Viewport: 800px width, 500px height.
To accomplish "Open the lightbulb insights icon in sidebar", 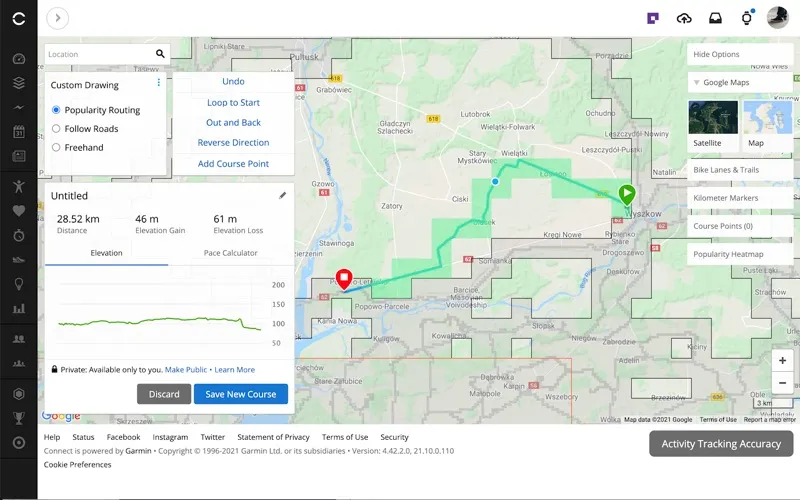I will 19,284.
